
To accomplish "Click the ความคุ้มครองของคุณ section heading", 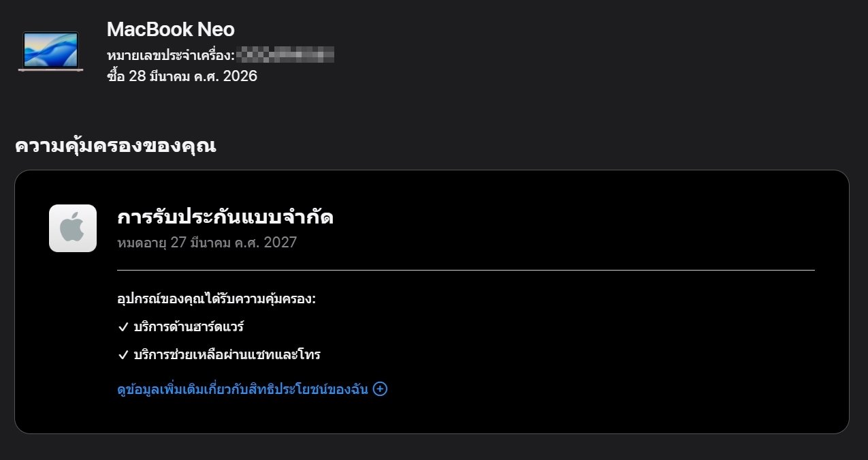I will point(116,146).
